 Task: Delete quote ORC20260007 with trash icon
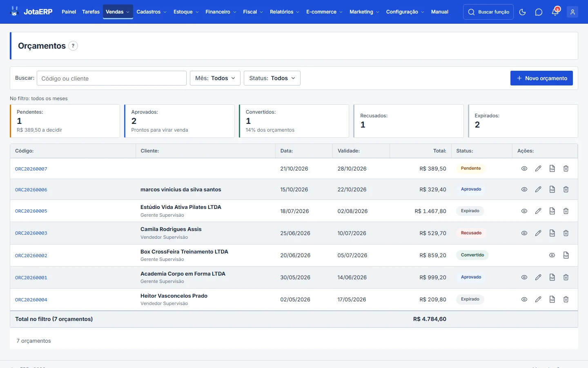click(x=566, y=168)
